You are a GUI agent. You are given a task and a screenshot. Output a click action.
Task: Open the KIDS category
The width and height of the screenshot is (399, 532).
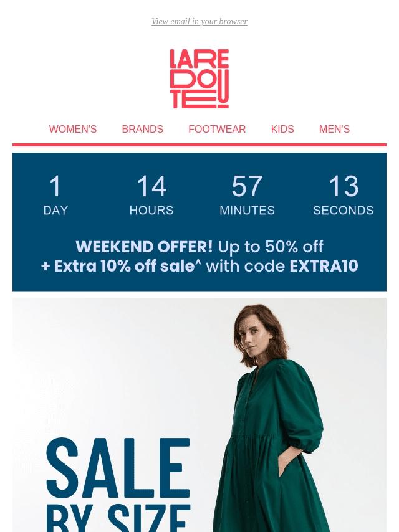[282, 130]
